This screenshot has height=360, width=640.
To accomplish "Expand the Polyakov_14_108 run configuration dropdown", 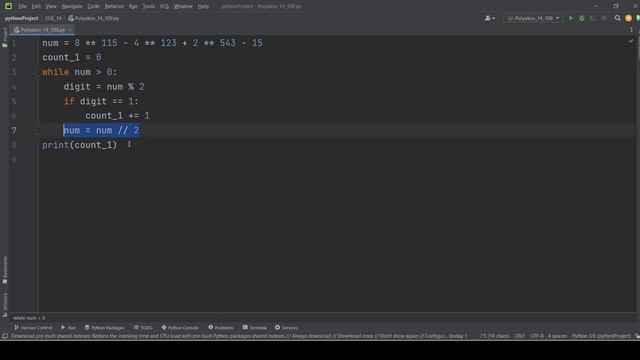I will coord(533,18).
